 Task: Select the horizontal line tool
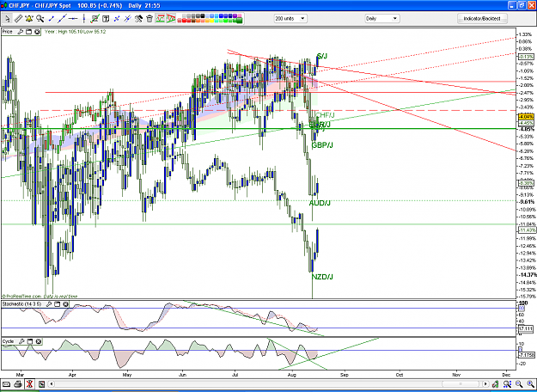73,19
